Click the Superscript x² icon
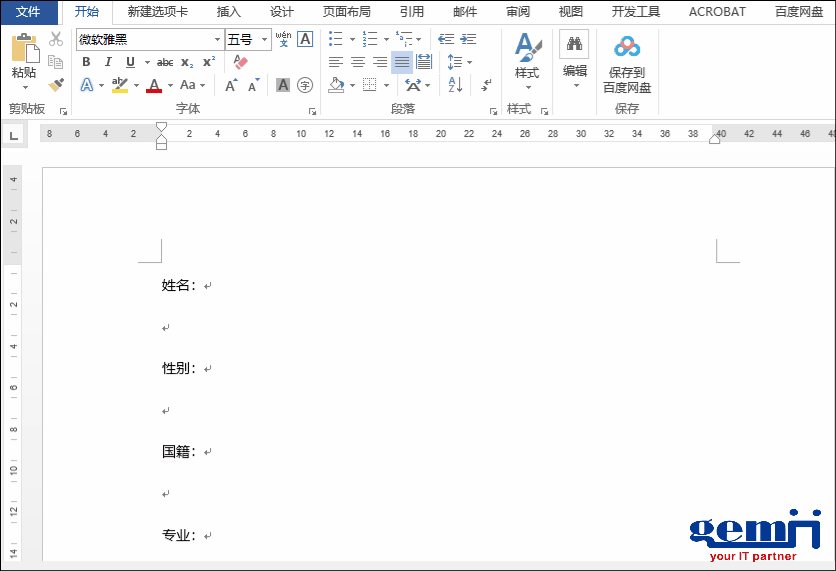The height and width of the screenshot is (571, 836). pos(209,62)
